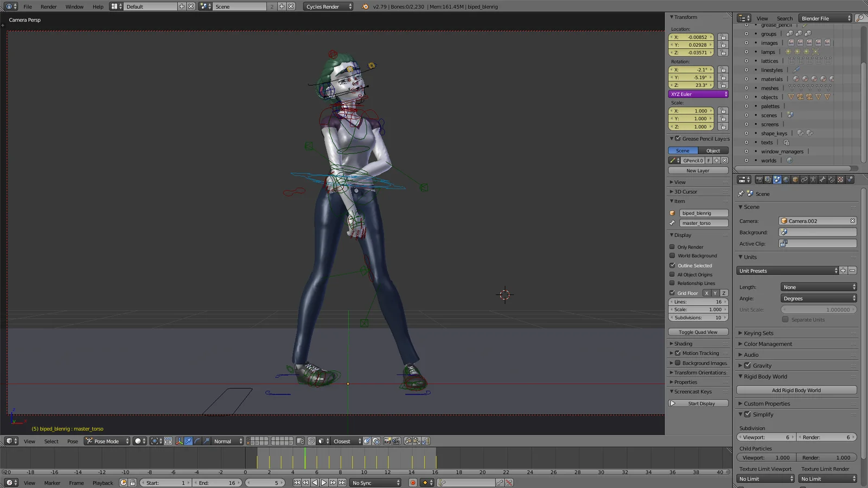Open the Object properties tab cube icon

[795, 180]
